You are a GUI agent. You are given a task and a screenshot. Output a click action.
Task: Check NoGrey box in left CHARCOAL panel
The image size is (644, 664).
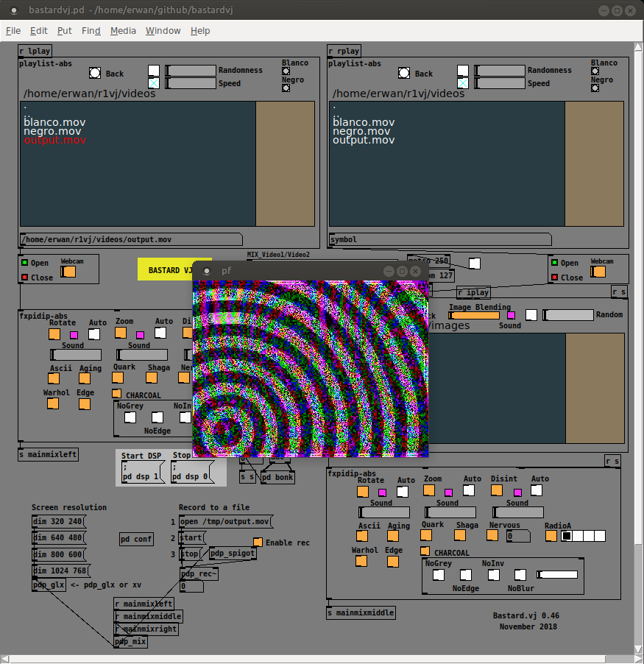(130, 417)
